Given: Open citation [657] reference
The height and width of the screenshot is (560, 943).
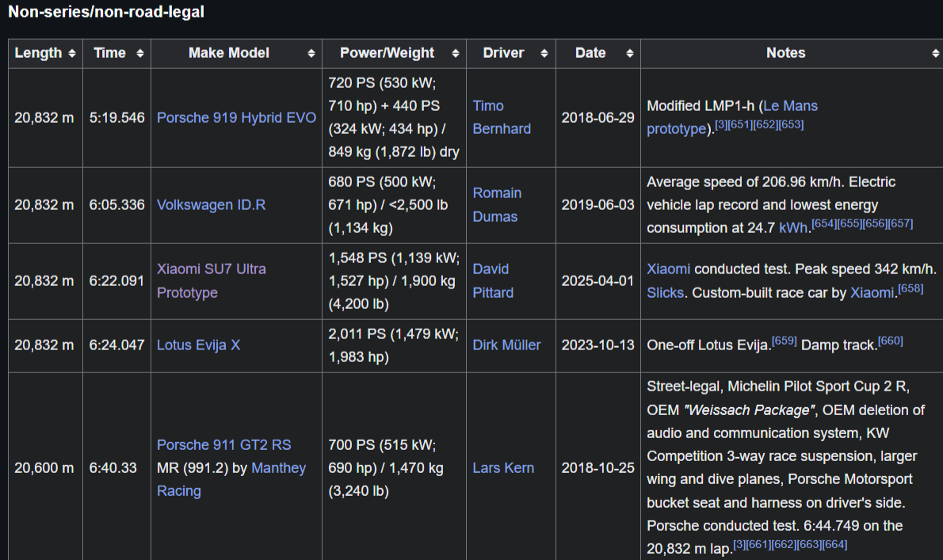Looking at the screenshot, I should [900, 223].
